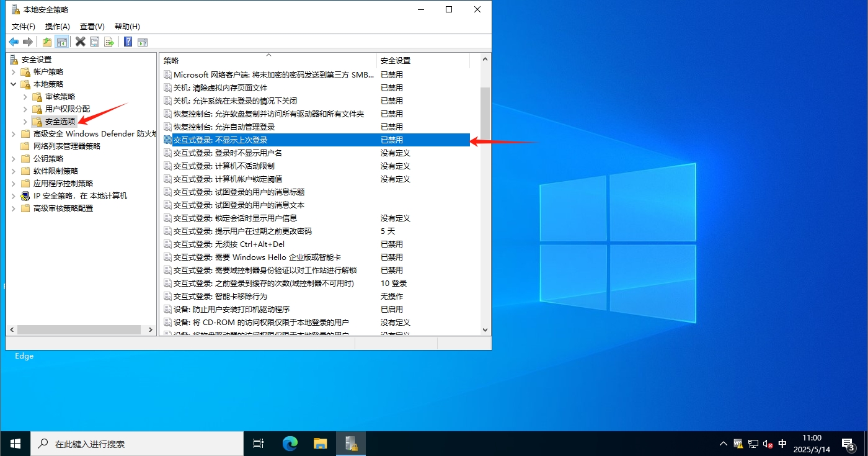The image size is (868, 456).
Task: Click the 安全设置 root node icon
Action: tap(14, 60)
